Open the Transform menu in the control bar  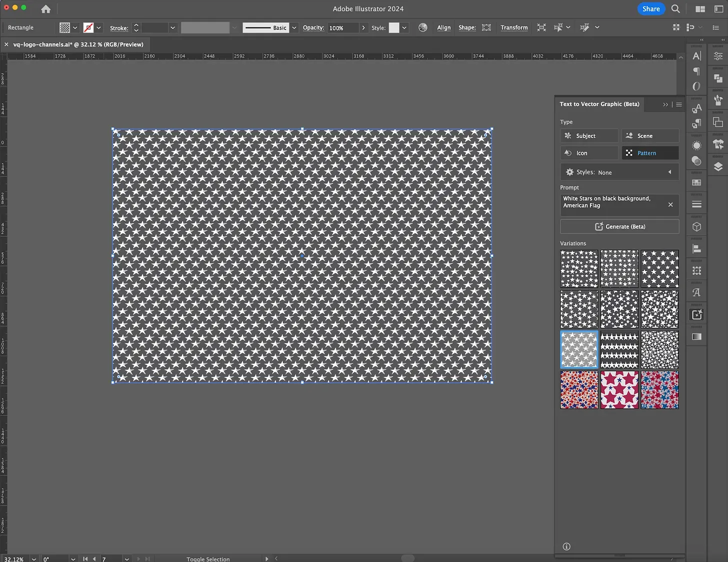(514, 28)
